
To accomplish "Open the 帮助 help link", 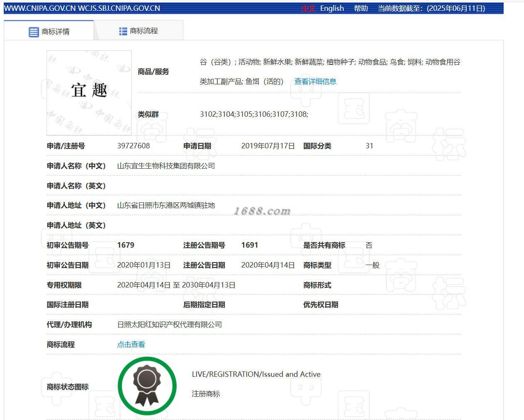I will pyautogui.click(x=361, y=8).
